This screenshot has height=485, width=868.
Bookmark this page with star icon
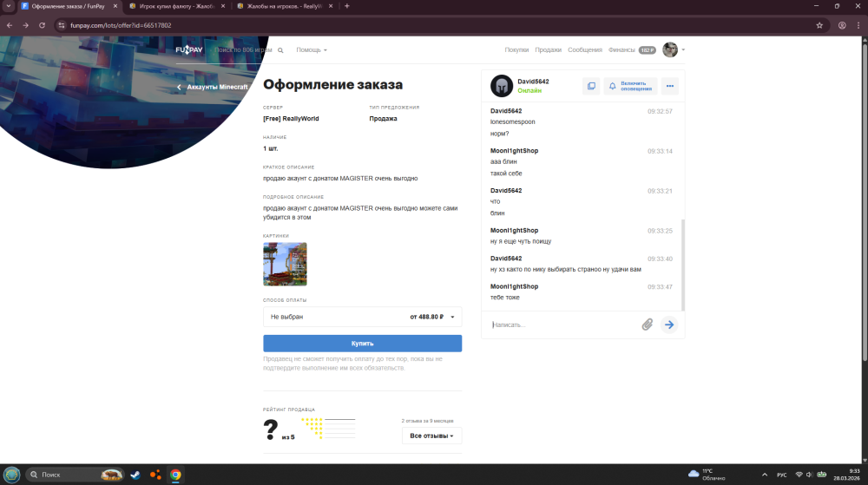(819, 25)
